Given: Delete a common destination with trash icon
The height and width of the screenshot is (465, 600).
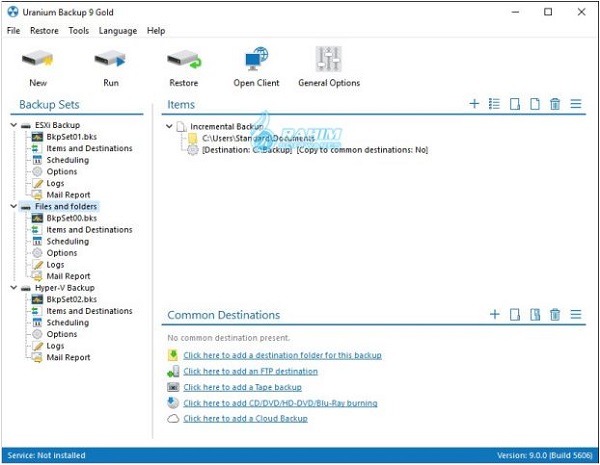Looking at the screenshot, I should tap(555, 315).
